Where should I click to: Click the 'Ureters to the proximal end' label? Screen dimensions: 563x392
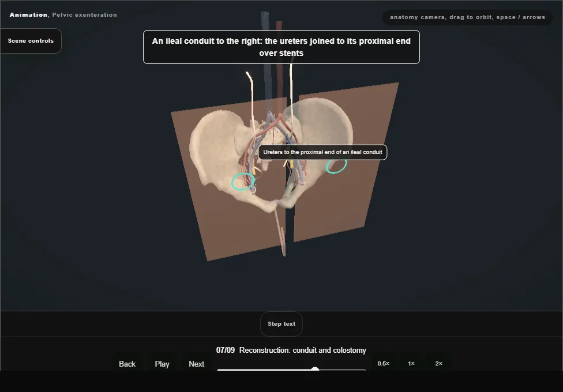[322, 152]
